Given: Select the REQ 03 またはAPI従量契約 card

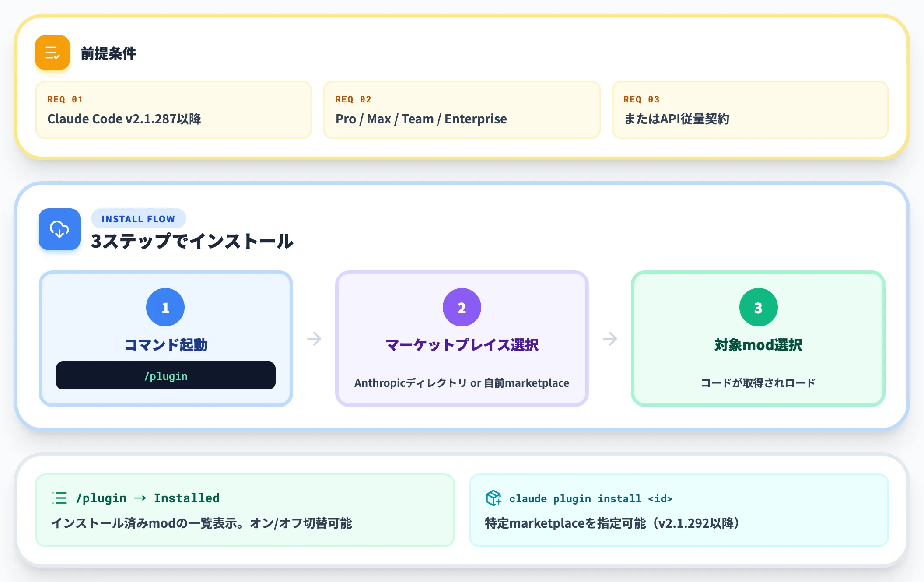Looking at the screenshot, I should 750,110.
